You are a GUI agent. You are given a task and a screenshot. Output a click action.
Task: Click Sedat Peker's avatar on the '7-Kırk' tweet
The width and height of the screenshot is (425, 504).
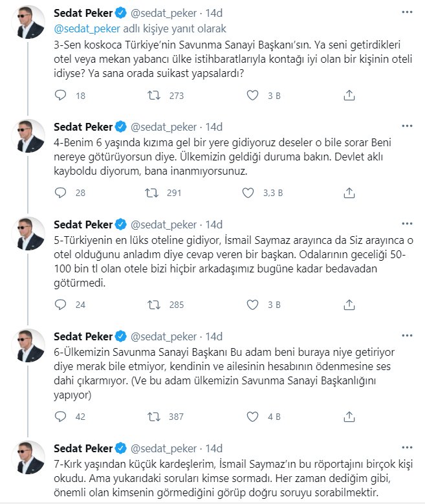pos(30,458)
